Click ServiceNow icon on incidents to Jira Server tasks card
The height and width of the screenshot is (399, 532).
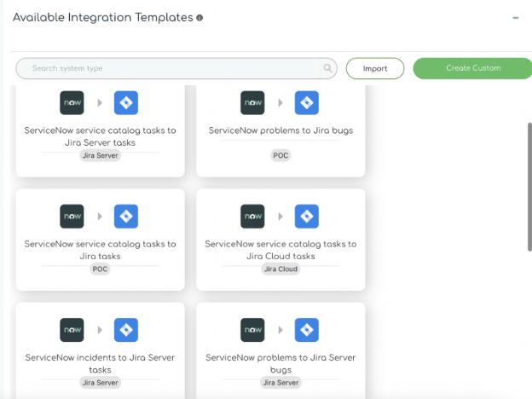pyautogui.click(x=72, y=330)
